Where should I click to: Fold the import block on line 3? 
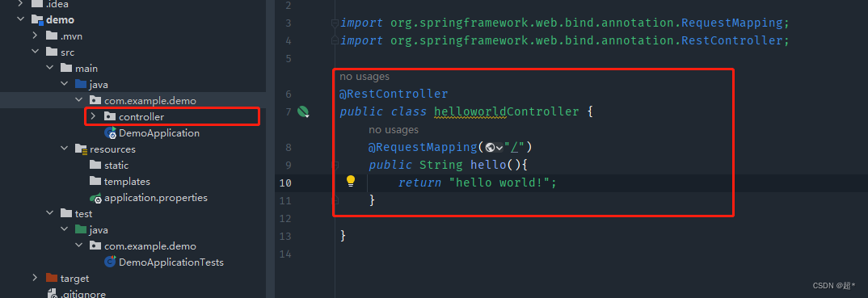pos(335,23)
